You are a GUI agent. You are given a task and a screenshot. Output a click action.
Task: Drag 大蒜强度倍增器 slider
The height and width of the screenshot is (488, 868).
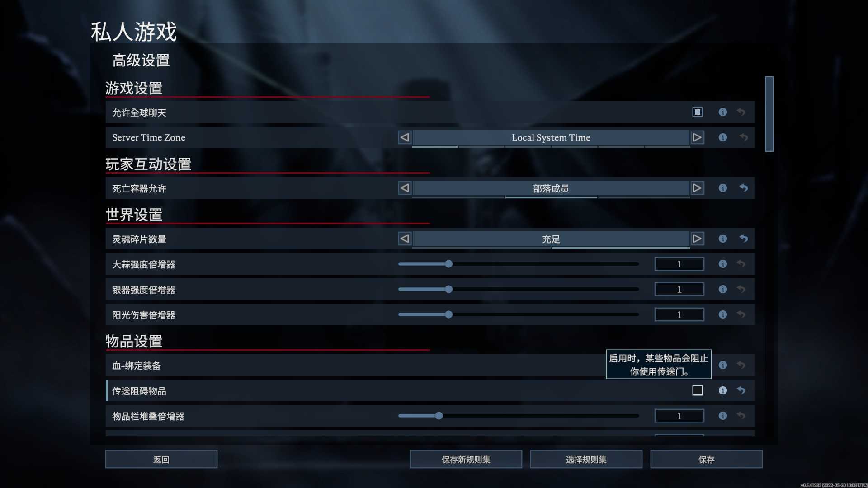pyautogui.click(x=448, y=264)
